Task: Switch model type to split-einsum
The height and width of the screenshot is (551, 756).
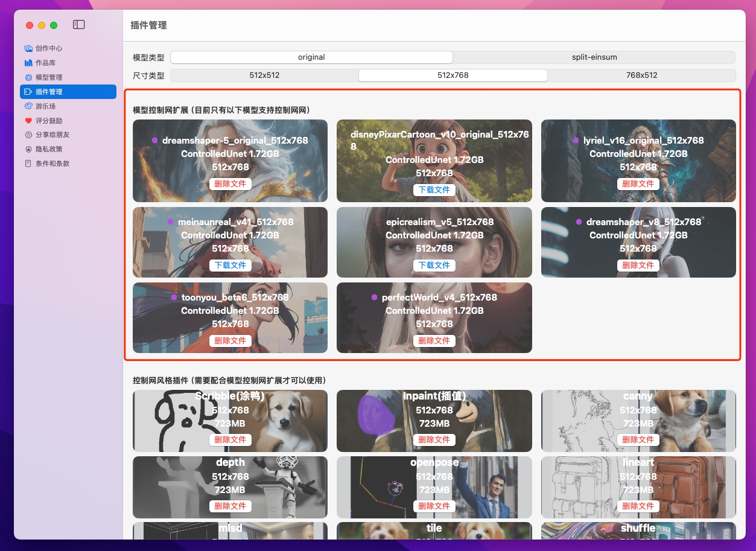Action: coord(594,57)
